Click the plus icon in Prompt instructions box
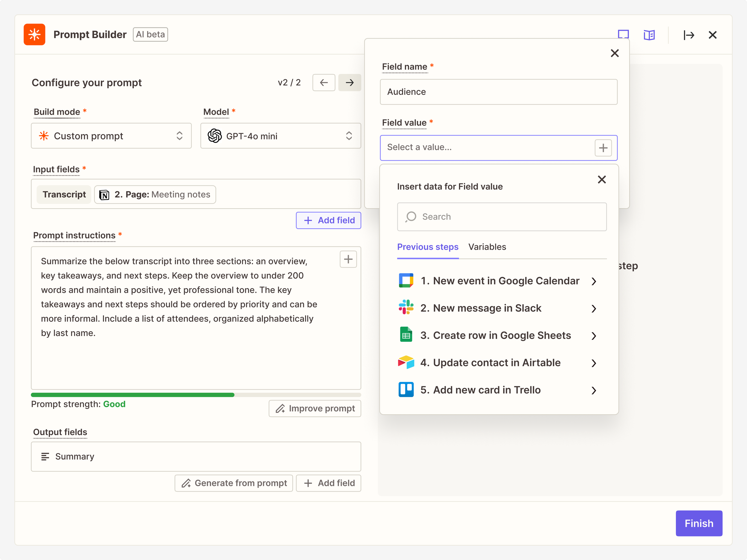 click(x=348, y=259)
